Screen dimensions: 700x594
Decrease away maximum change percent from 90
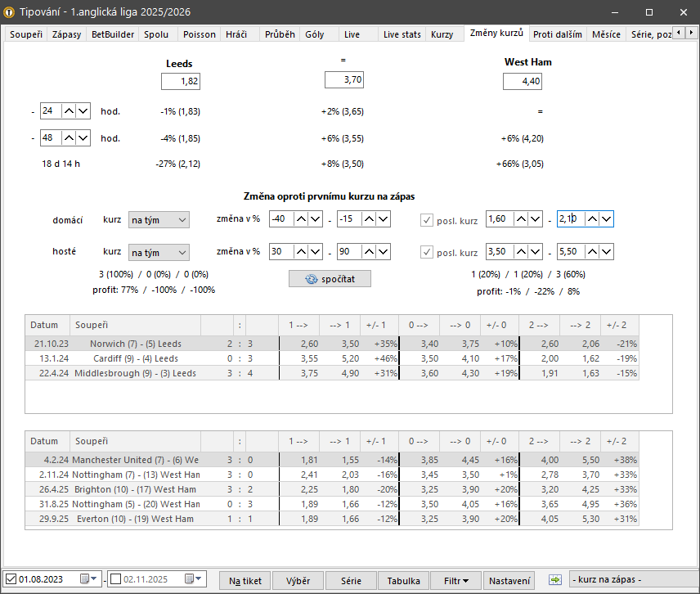click(383, 252)
